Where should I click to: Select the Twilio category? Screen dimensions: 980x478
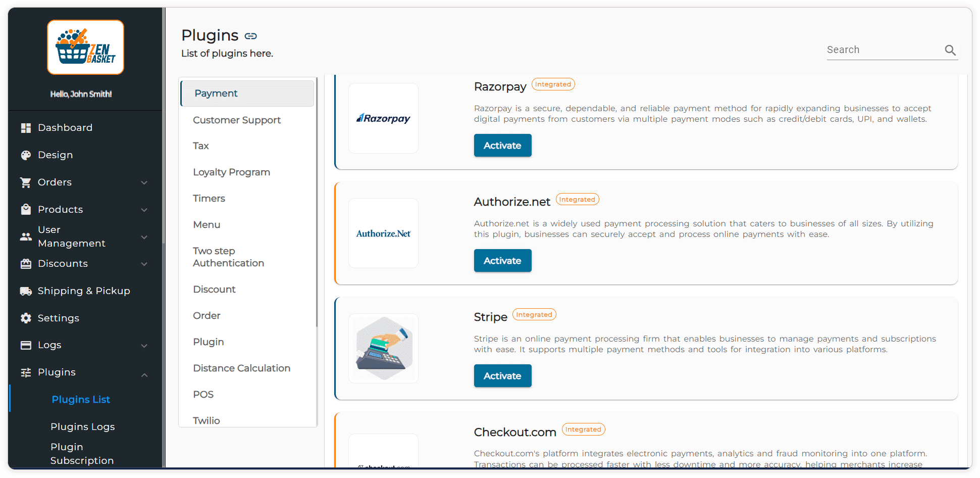click(x=207, y=421)
